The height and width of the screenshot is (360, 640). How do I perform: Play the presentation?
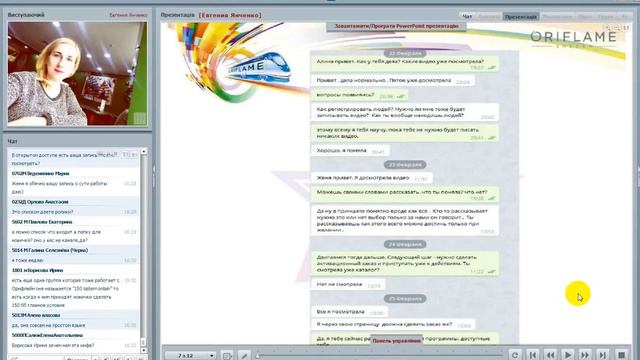[568, 355]
